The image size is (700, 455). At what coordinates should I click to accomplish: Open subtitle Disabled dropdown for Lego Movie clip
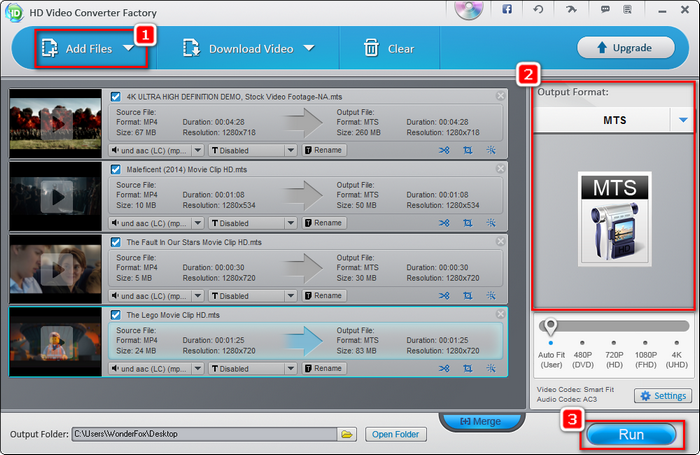pyautogui.click(x=291, y=368)
